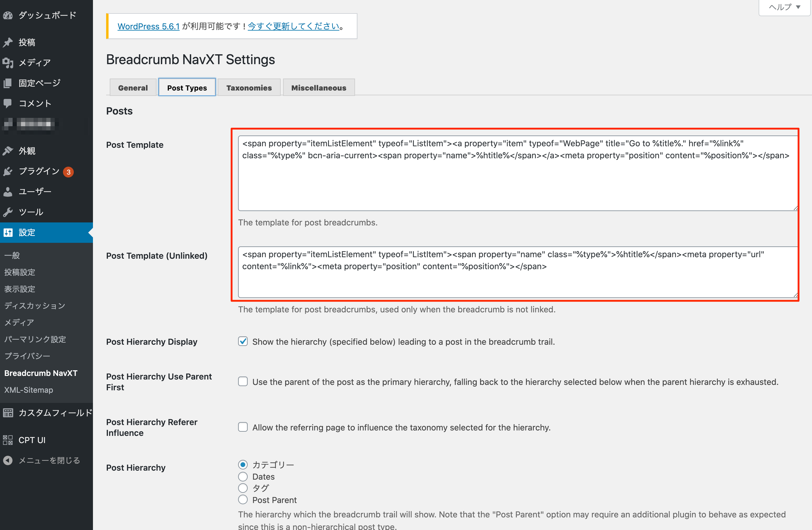Click the Breadcrumb NavXT Settings heading
812x530 pixels.
pos(190,59)
